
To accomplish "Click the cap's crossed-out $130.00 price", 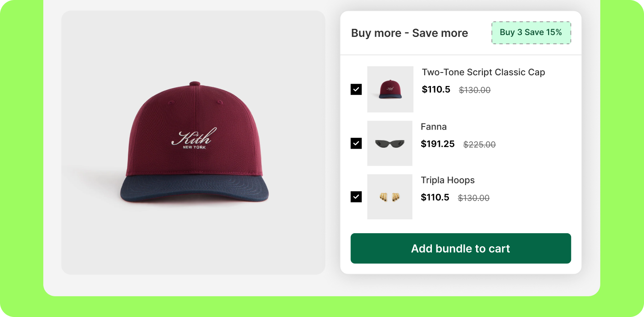I will [x=475, y=90].
